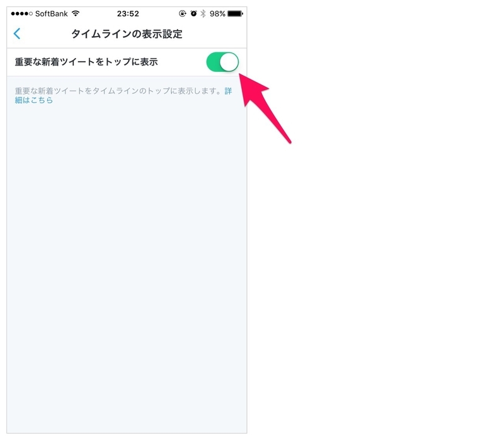Go back using the blue chevron

click(x=17, y=33)
